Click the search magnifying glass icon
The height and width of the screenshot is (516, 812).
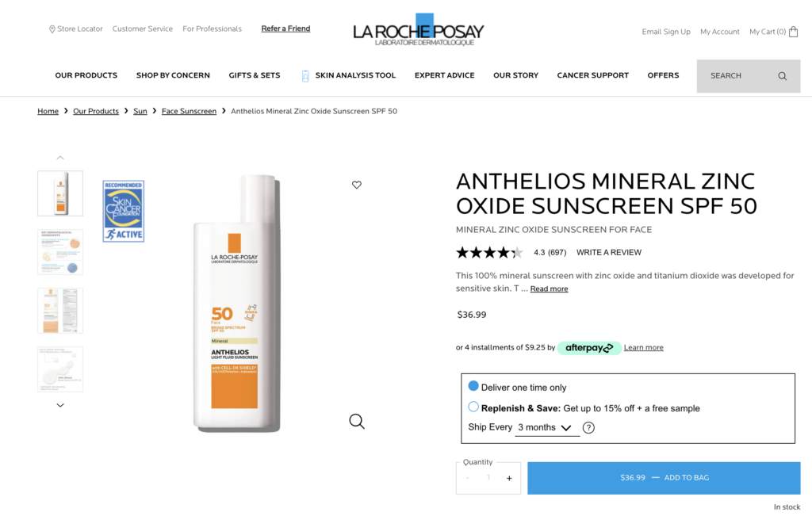(782, 76)
